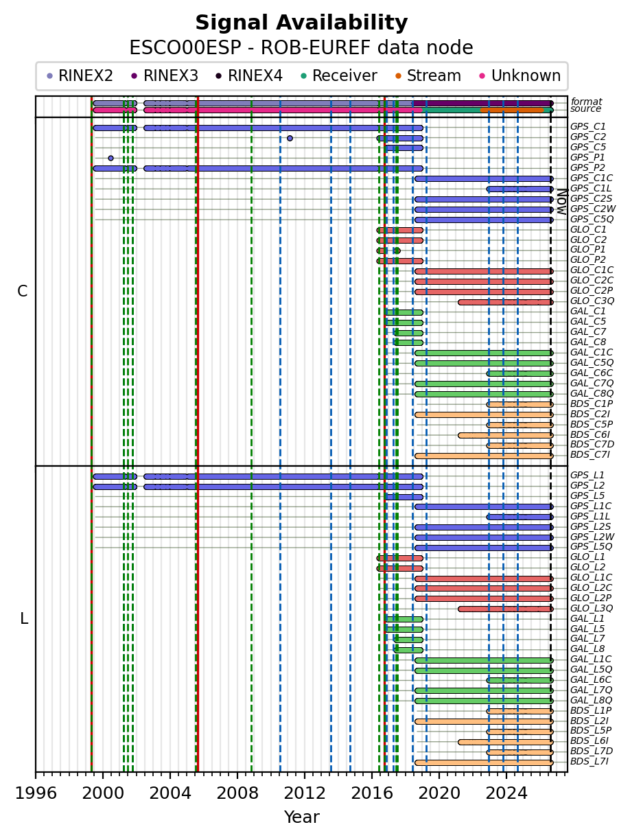Select the GPS_P1 row label
Image resolution: width=630 pixels, height=840 pixels.
587,158
